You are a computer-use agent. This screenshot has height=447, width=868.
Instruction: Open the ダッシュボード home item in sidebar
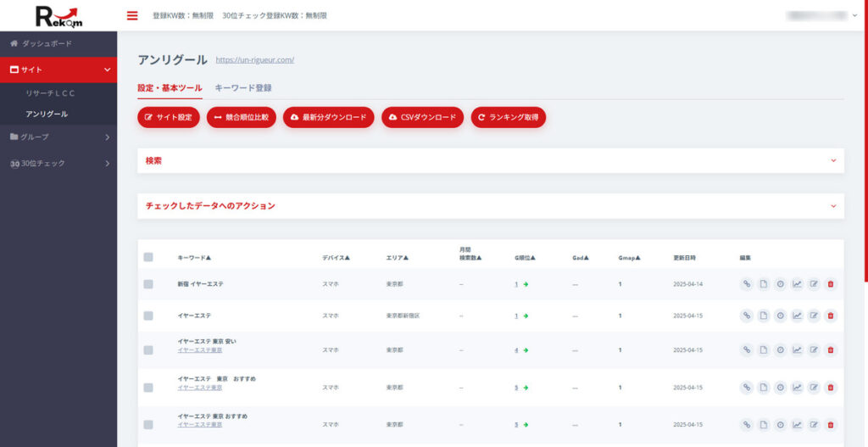coord(47,43)
